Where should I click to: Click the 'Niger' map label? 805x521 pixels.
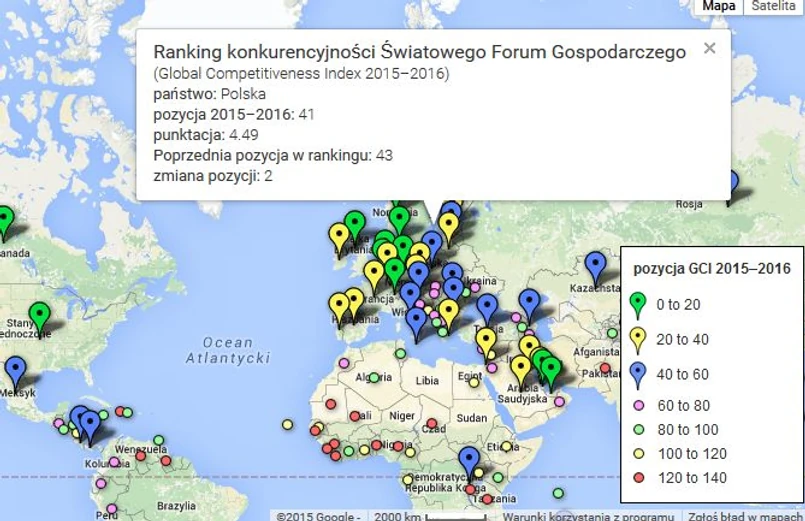click(x=401, y=416)
